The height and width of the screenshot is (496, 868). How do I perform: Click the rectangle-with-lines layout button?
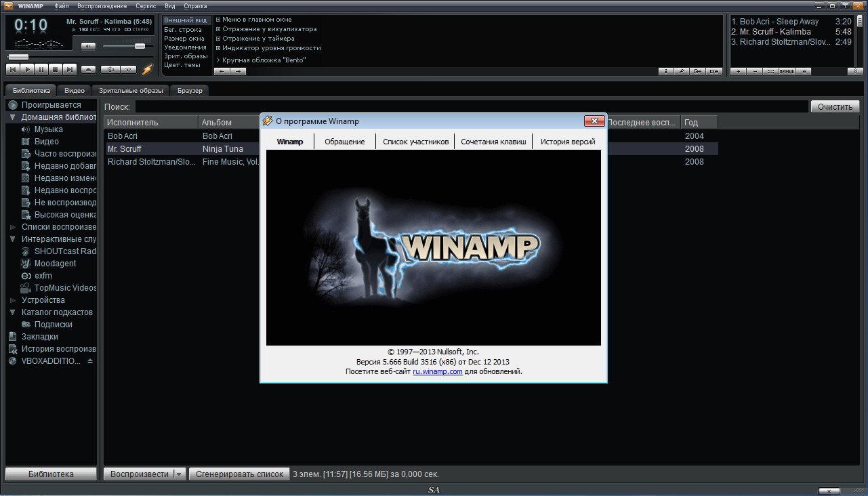(x=714, y=71)
